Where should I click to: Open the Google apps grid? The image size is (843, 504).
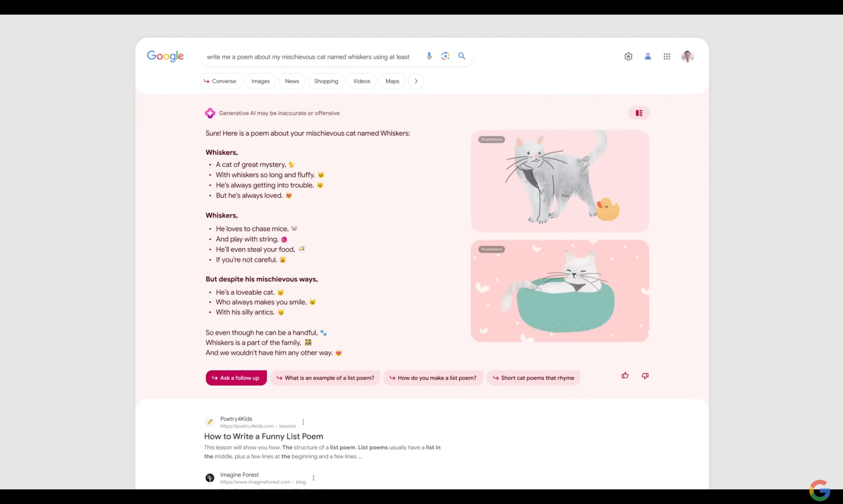[667, 56]
